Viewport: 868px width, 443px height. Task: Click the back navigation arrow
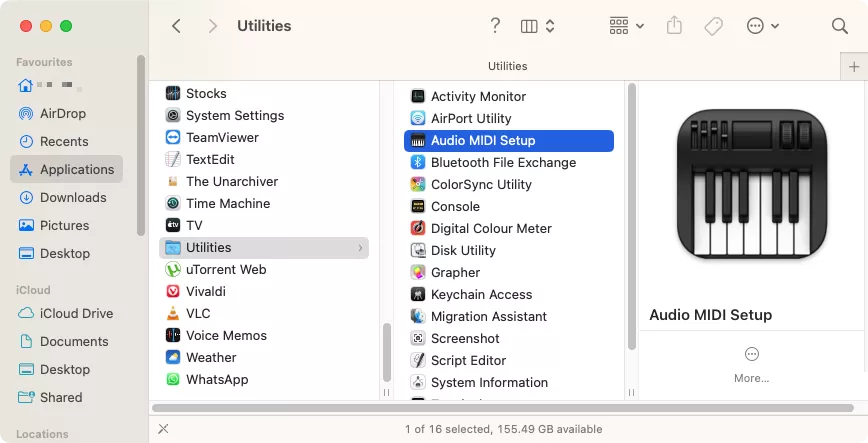[x=176, y=26]
